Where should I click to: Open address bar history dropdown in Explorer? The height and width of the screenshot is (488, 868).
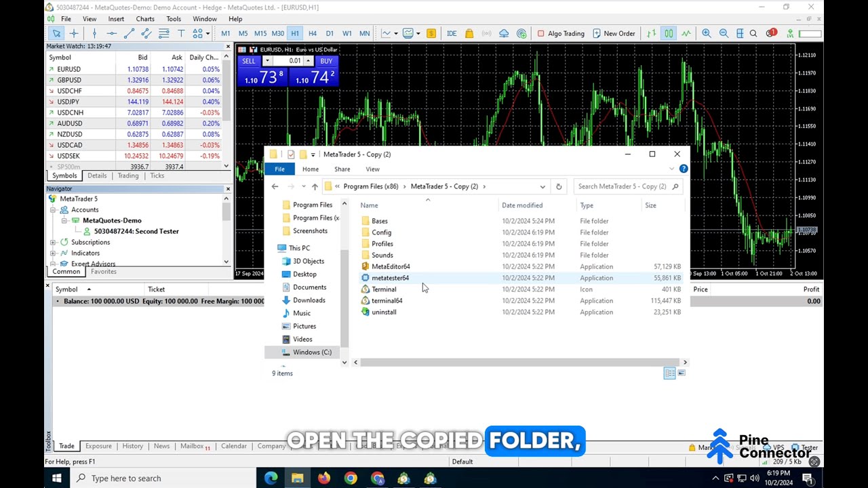(542, 186)
